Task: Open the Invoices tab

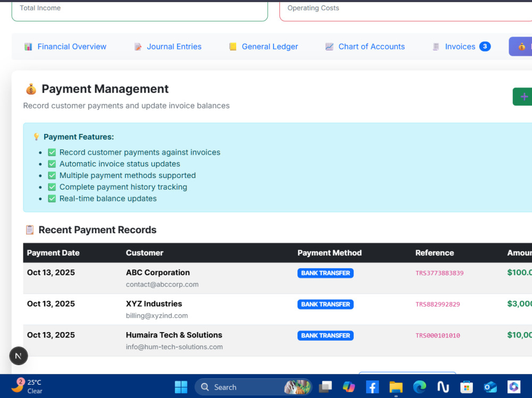Action: [x=461, y=46]
